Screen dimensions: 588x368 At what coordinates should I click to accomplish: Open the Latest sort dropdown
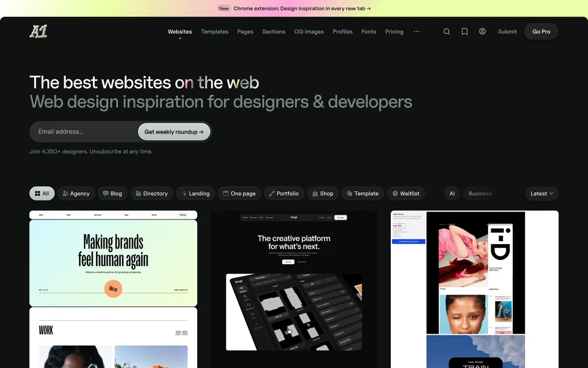[x=541, y=193]
